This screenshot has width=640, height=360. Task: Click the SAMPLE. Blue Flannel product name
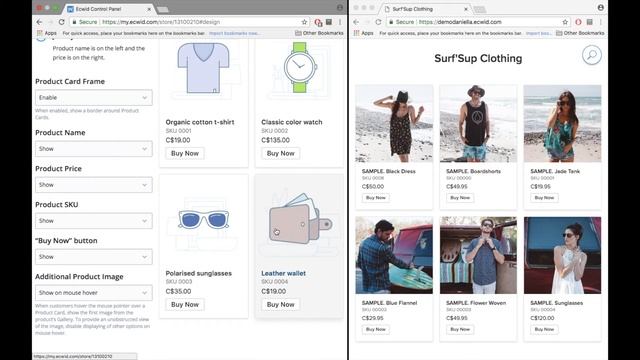[389, 303]
